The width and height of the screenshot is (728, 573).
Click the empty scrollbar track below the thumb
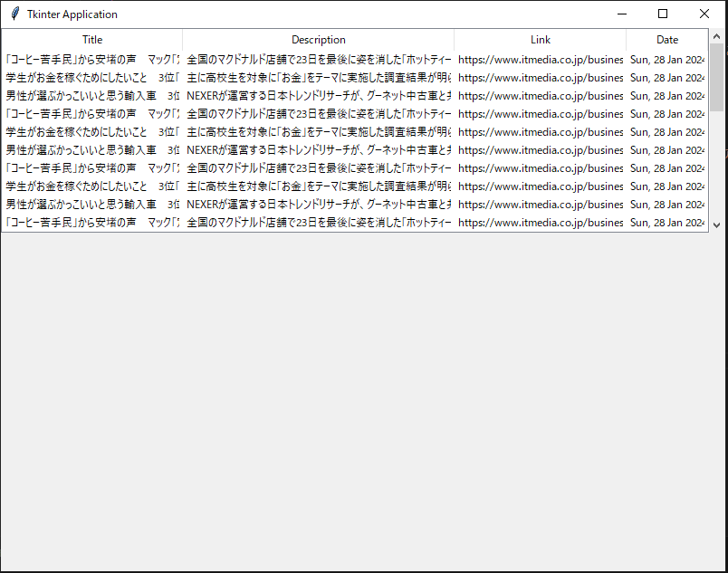coord(716,167)
